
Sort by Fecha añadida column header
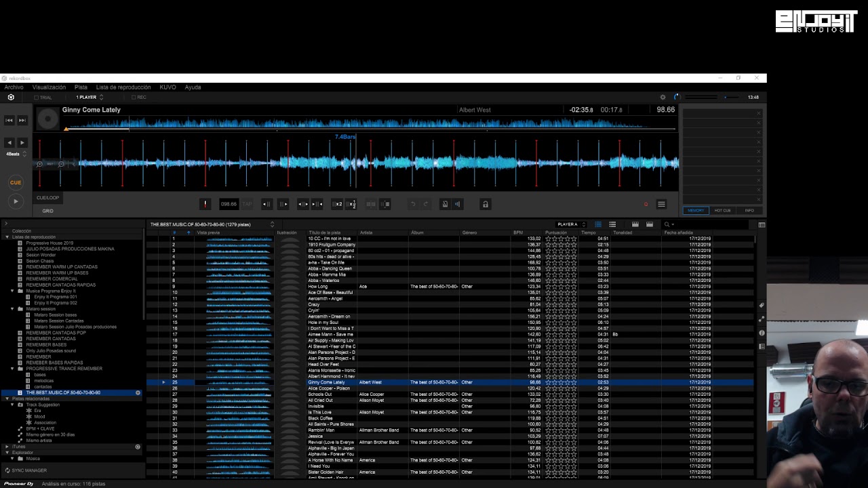click(x=679, y=232)
